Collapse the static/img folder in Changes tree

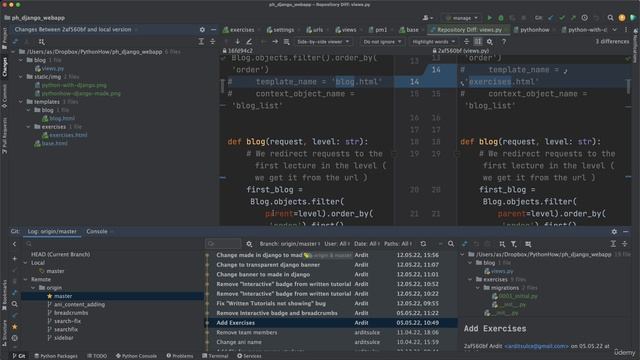(21, 77)
